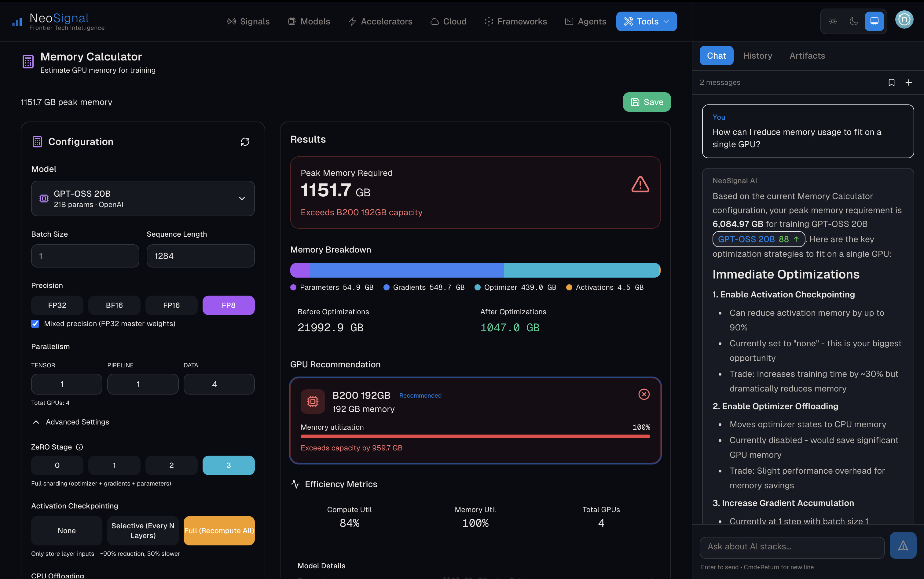Click send message arrow icon
This screenshot has width=924, height=579.
(x=903, y=546)
